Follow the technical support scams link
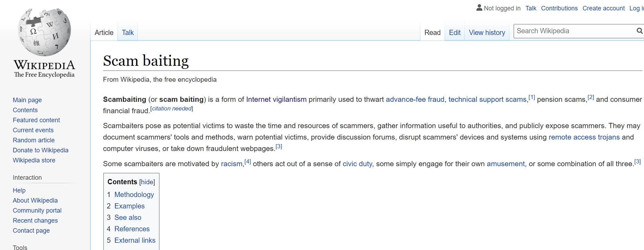The image size is (644, 250). [488, 100]
